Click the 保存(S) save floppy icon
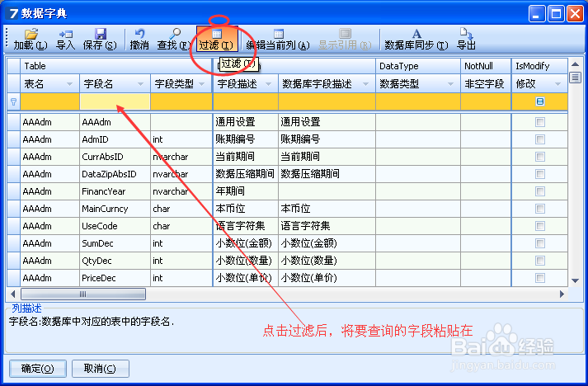The height and width of the screenshot is (386, 588). [x=100, y=34]
